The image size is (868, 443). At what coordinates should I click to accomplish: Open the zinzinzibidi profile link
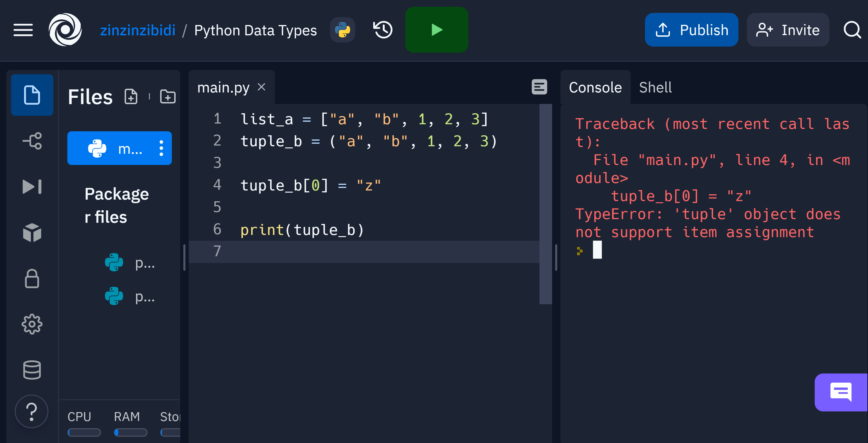coord(137,30)
